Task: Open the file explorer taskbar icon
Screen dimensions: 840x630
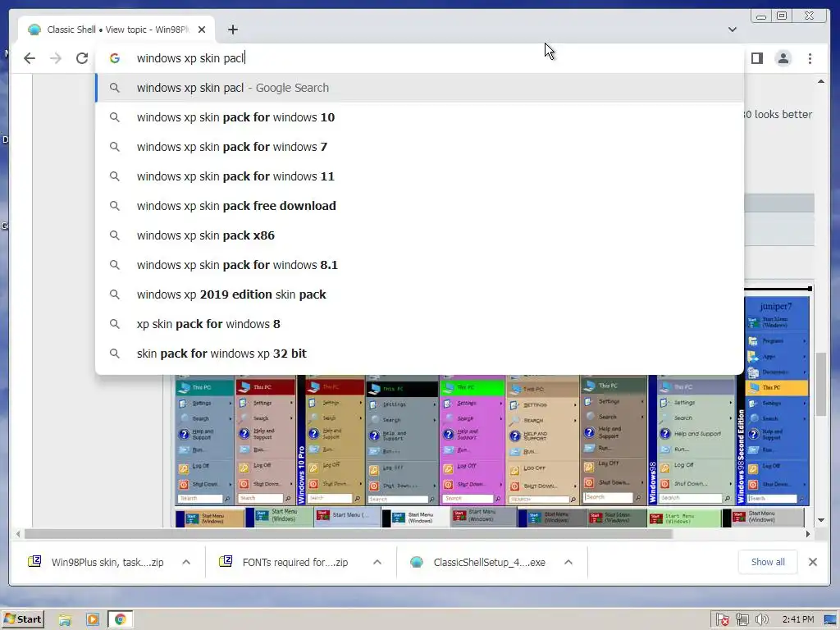Action: tap(65, 620)
